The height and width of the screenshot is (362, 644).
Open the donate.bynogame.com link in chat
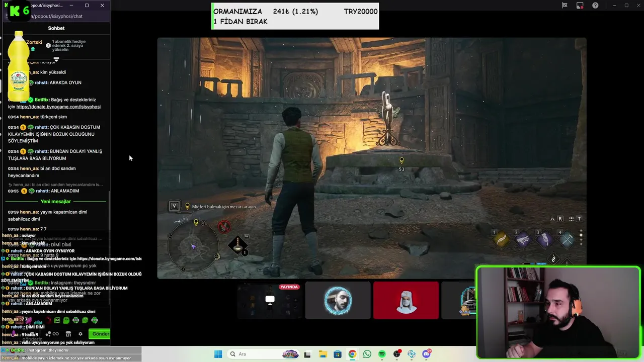[58, 107]
